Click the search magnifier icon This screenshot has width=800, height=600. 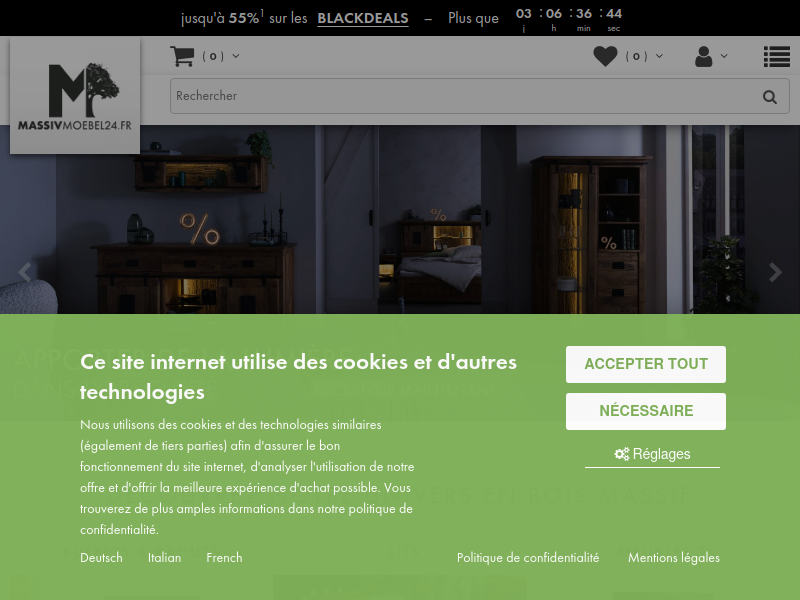click(x=769, y=96)
